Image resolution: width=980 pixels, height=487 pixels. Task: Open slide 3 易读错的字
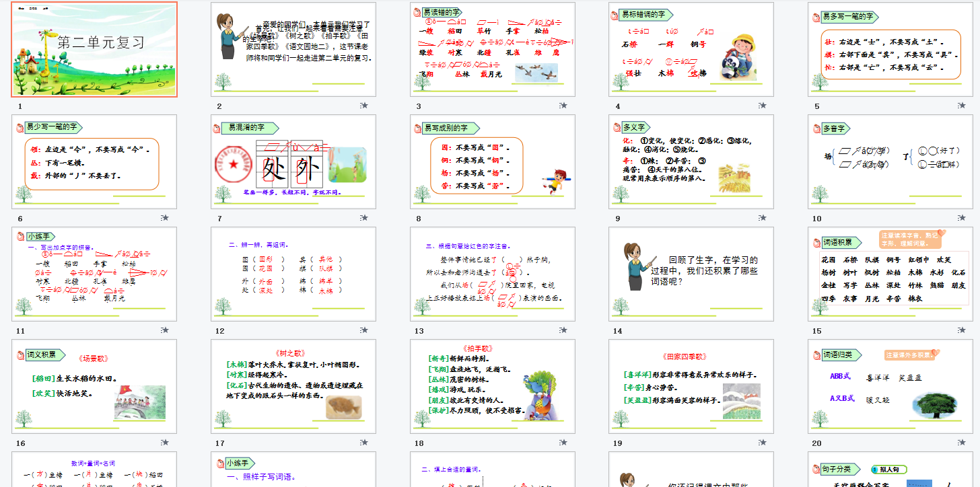tap(493, 49)
